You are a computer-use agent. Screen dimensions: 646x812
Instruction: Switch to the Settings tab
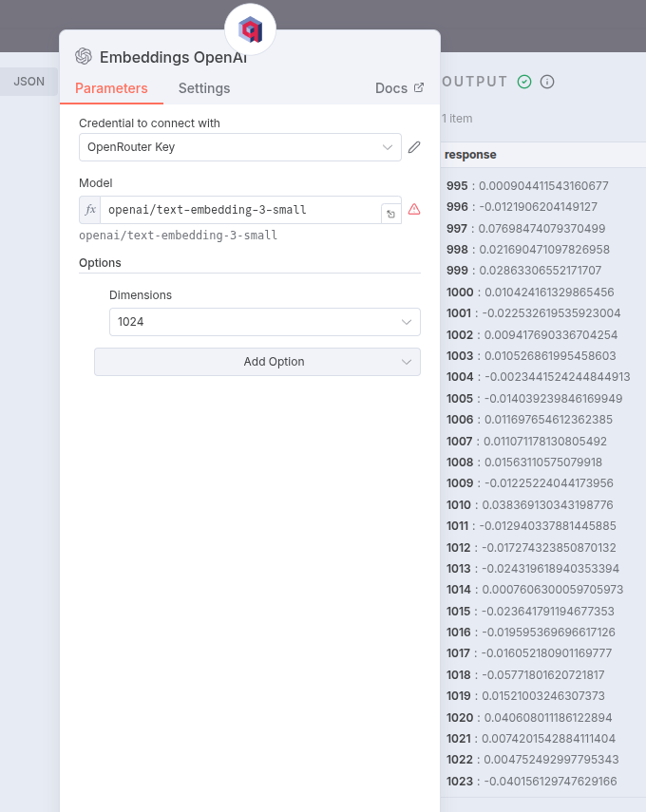coord(204,88)
